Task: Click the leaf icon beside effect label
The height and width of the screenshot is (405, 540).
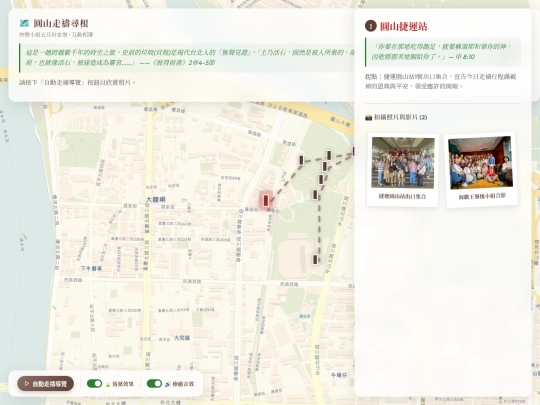Action: point(108,384)
